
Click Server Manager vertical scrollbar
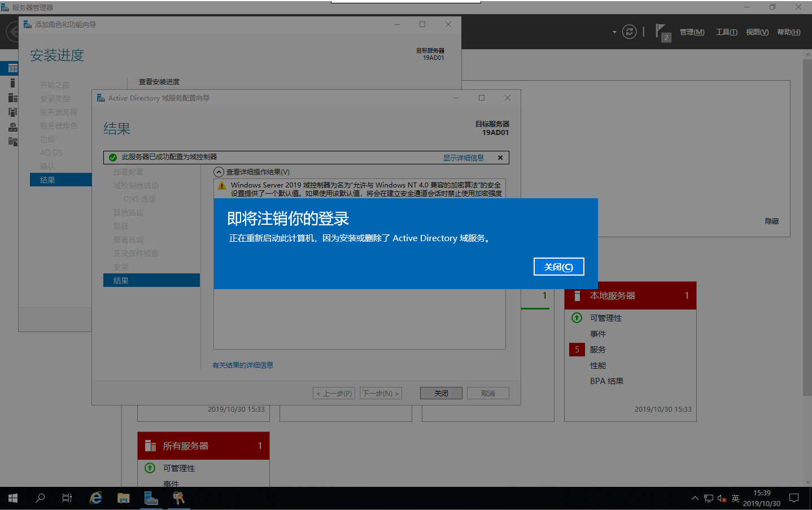tap(807, 227)
